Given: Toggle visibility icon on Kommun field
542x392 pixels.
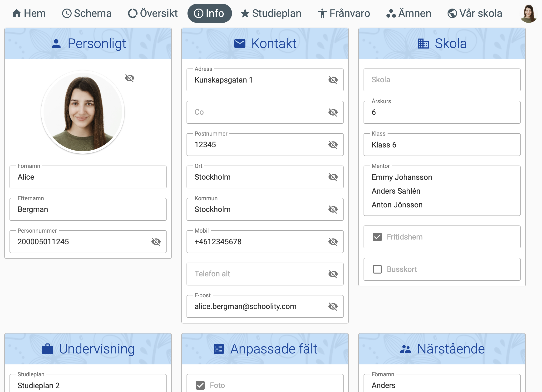Looking at the screenshot, I should (333, 209).
